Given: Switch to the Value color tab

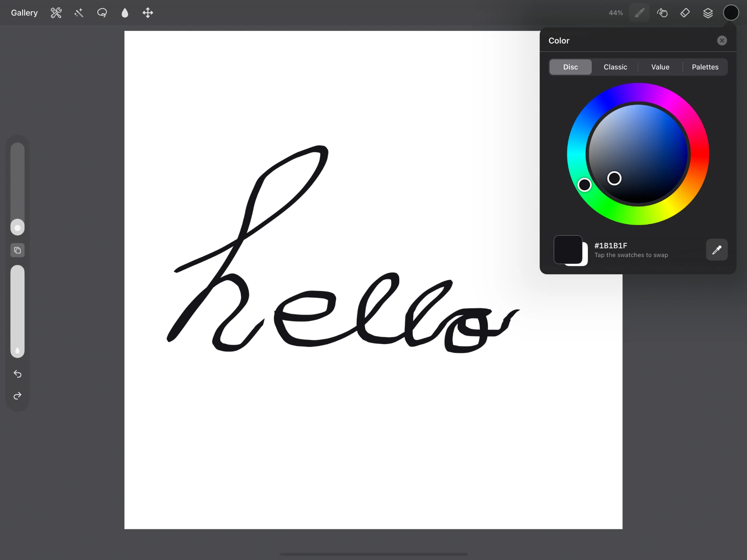Looking at the screenshot, I should coord(660,67).
